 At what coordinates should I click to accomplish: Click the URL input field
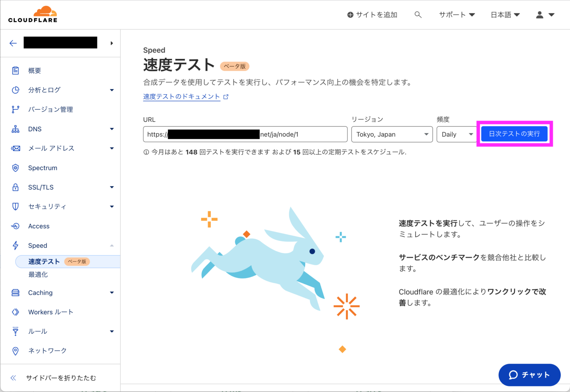click(245, 134)
